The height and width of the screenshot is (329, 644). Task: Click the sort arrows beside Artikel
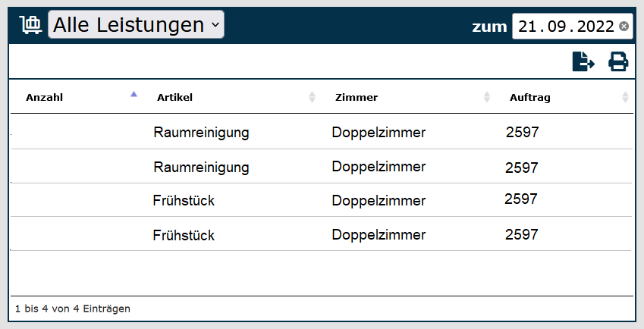(312, 98)
